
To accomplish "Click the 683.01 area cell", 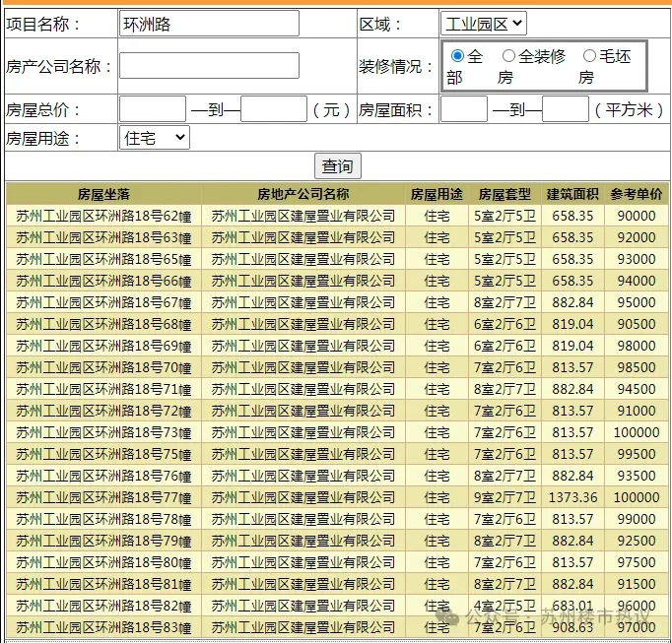I will [x=572, y=606].
